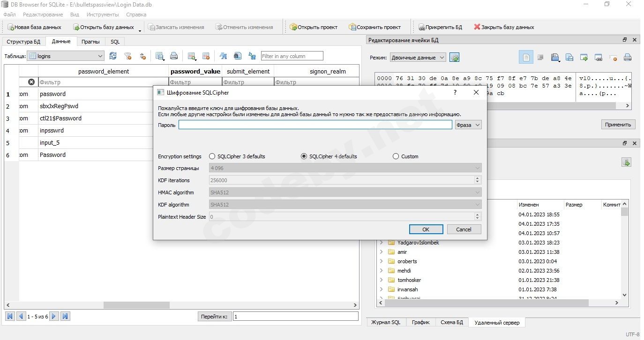Open the Фраза key type dropdown

pyautogui.click(x=468, y=125)
